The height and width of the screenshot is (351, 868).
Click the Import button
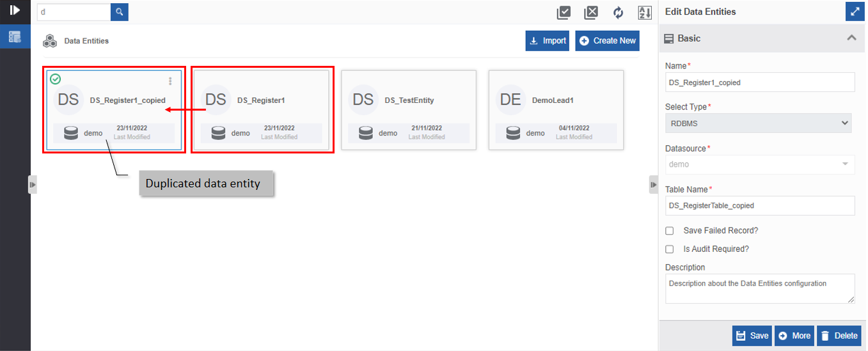tap(548, 41)
